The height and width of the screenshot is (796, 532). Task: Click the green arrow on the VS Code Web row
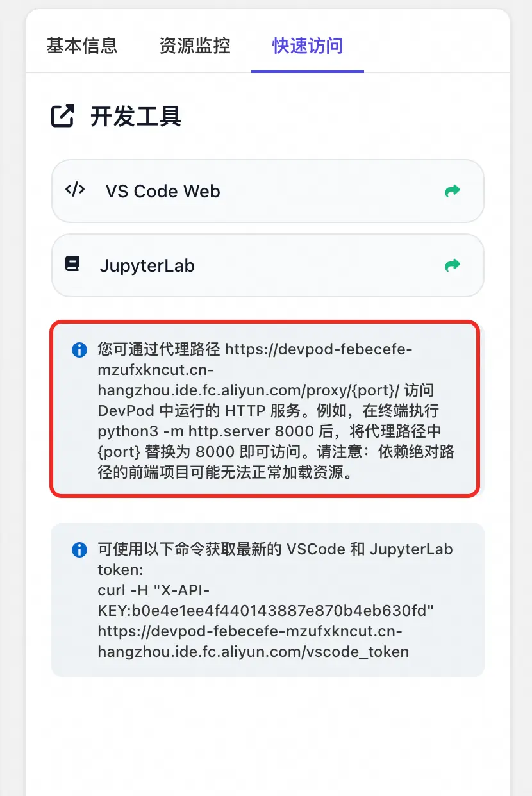tap(453, 190)
